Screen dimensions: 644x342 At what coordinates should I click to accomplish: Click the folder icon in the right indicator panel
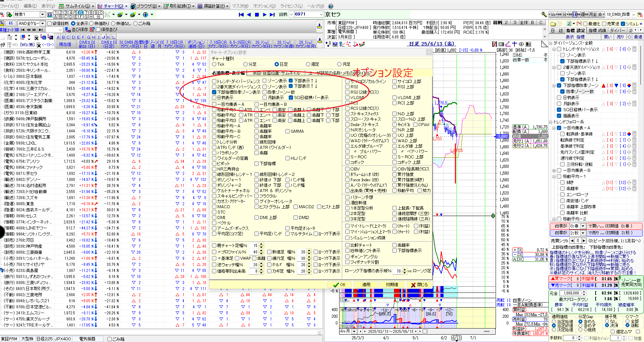click(x=552, y=24)
